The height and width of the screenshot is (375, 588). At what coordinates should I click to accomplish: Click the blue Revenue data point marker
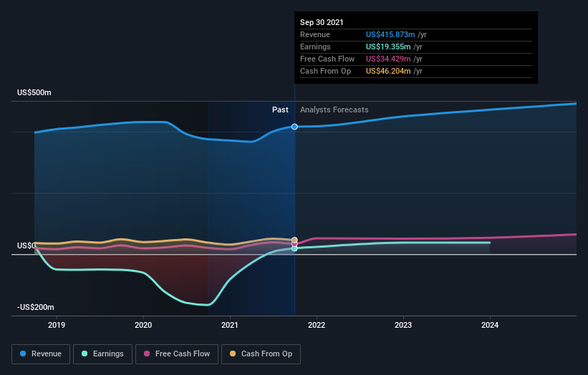tap(294, 127)
